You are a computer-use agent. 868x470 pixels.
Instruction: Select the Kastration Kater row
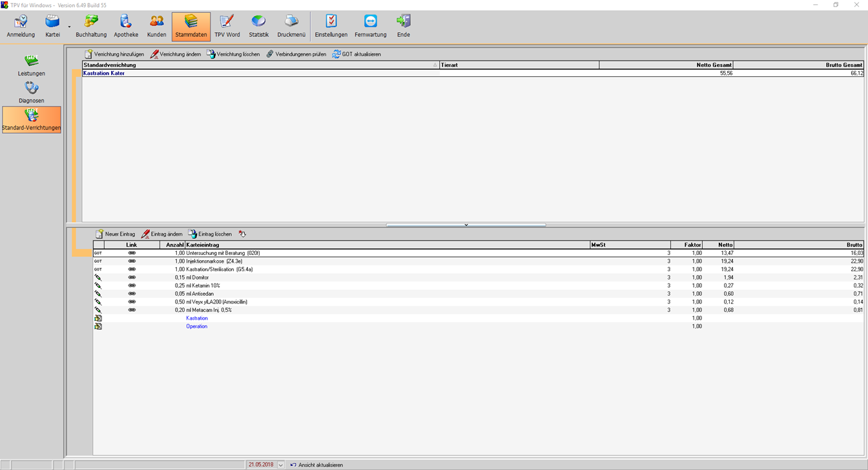[x=258, y=74]
